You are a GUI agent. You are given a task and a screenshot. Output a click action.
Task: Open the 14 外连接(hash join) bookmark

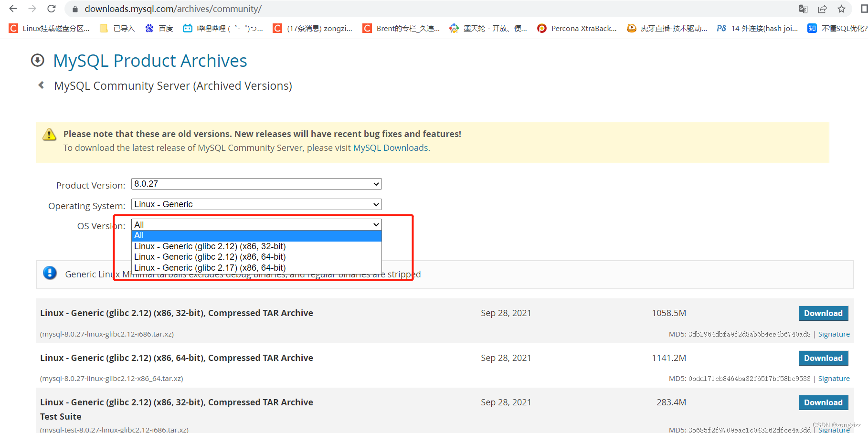click(x=758, y=28)
